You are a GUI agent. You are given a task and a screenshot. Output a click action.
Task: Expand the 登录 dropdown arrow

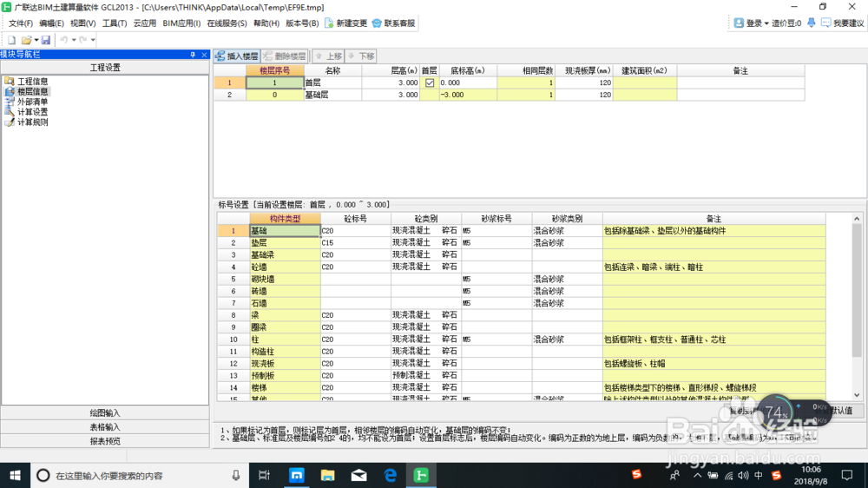(766, 23)
